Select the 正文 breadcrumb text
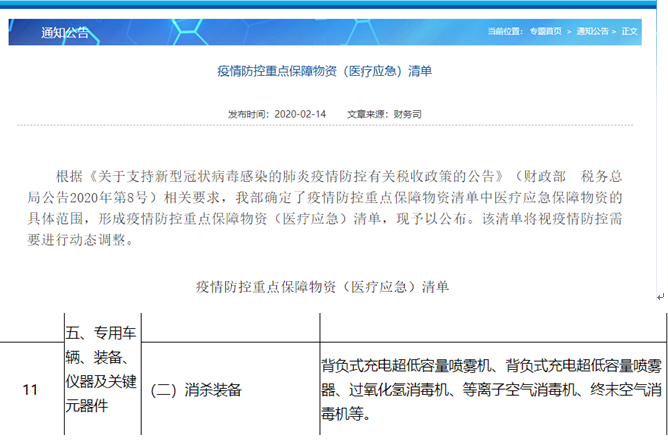The width and height of the screenshot is (668, 446). point(629,31)
